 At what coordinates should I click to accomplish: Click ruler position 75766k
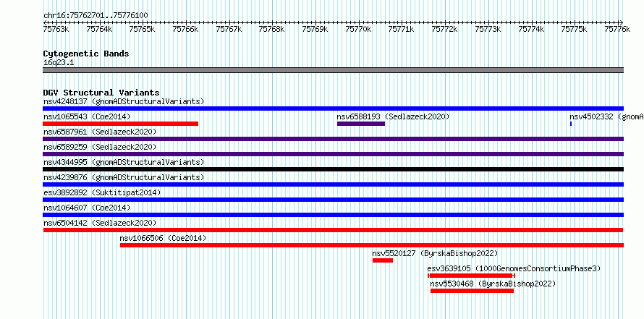tap(186, 29)
